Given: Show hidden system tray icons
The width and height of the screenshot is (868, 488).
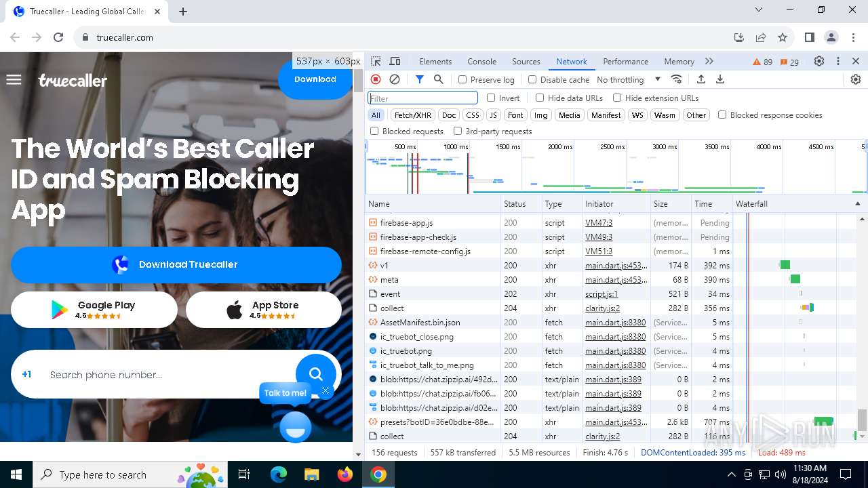Looking at the screenshot, I should [731, 474].
